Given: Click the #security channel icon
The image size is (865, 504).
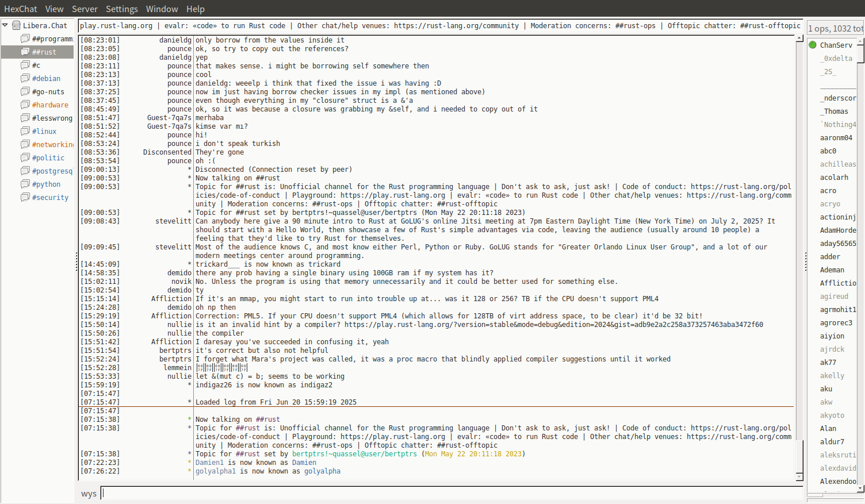Looking at the screenshot, I should [x=25, y=197].
